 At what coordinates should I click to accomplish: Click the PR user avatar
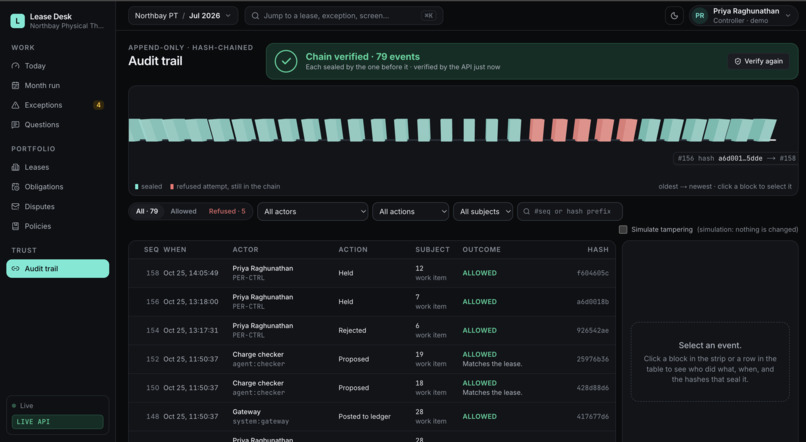(x=700, y=15)
